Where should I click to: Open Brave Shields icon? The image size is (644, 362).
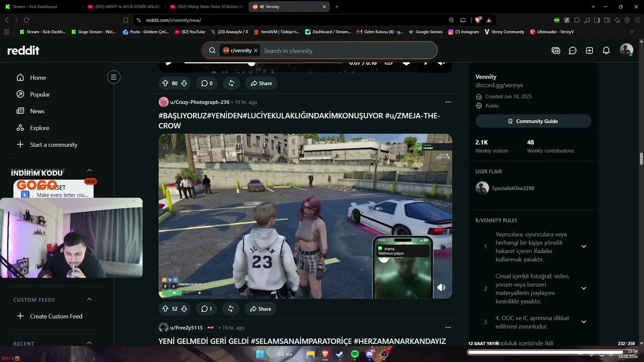coord(478,20)
